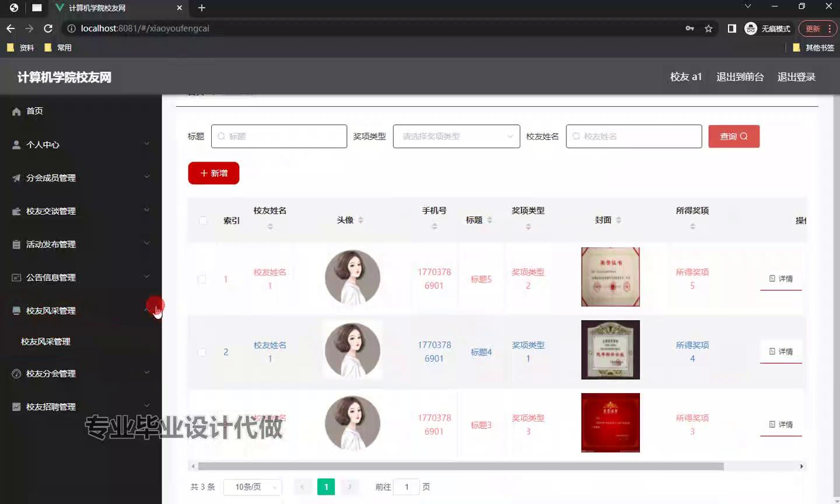Reload the page using the browser refresh icon
This screenshot has width=840, height=504.
(x=48, y=29)
